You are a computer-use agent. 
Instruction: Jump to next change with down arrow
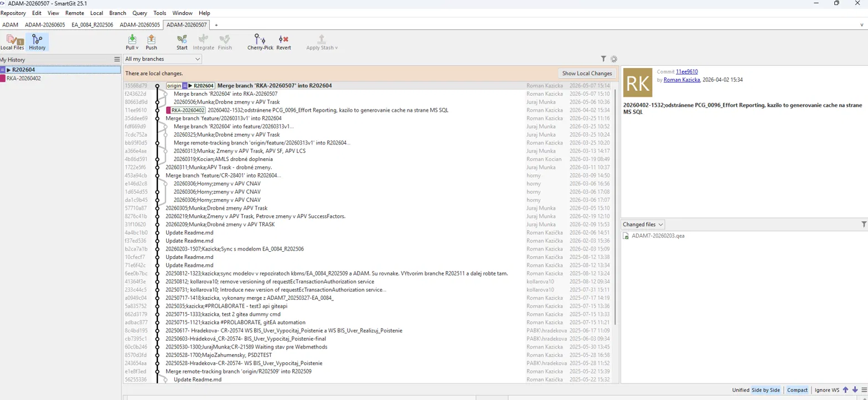tap(855, 389)
